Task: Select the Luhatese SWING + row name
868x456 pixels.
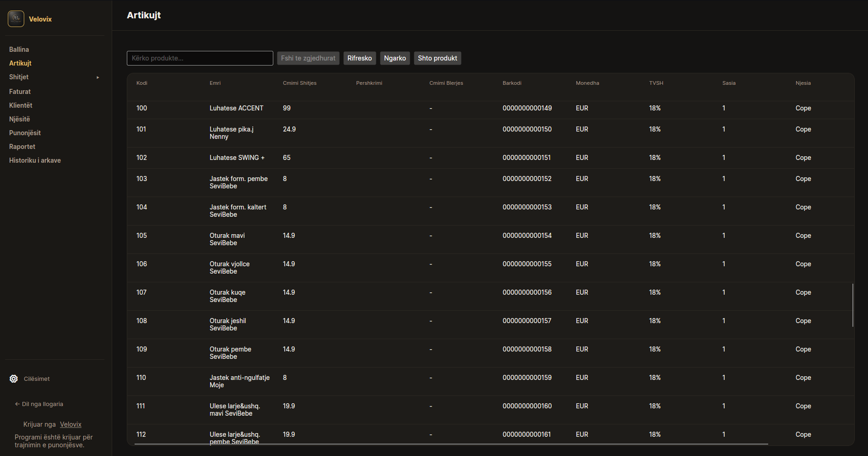Action: pyautogui.click(x=237, y=158)
